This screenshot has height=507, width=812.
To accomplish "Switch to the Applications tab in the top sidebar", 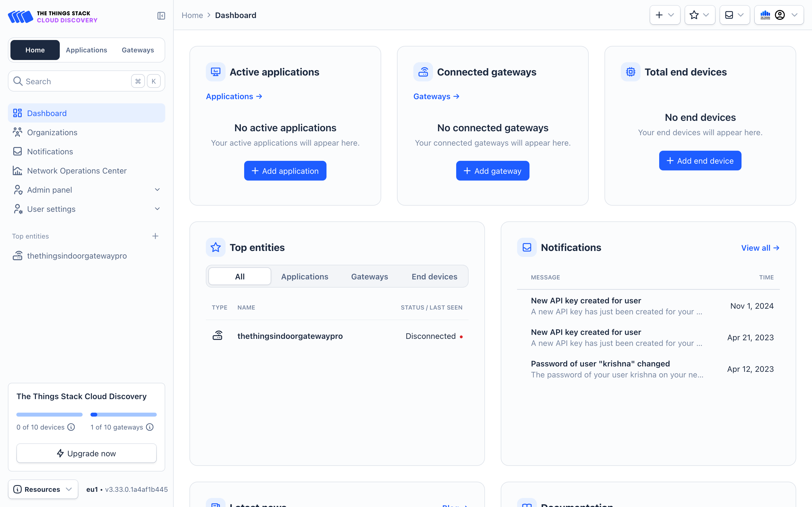I will [x=86, y=50].
